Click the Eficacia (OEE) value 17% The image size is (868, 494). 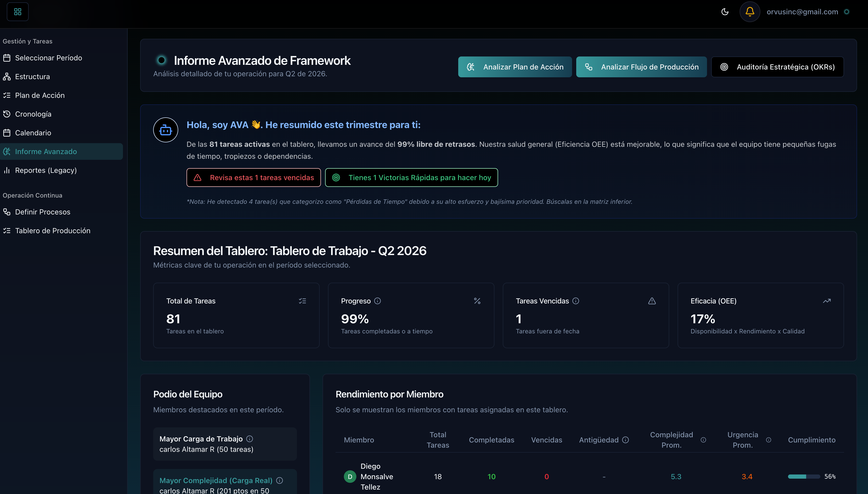tap(703, 319)
